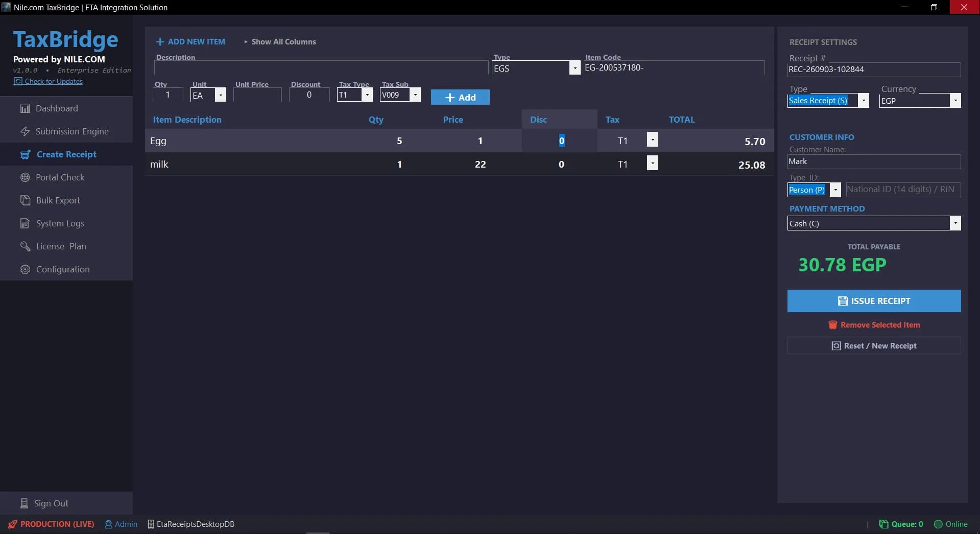Expand the Show All Columns toggle

click(x=280, y=42)
